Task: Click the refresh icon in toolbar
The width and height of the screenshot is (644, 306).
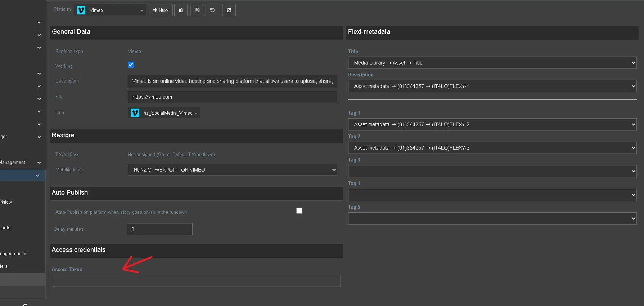Action: (x=229, y=10)
